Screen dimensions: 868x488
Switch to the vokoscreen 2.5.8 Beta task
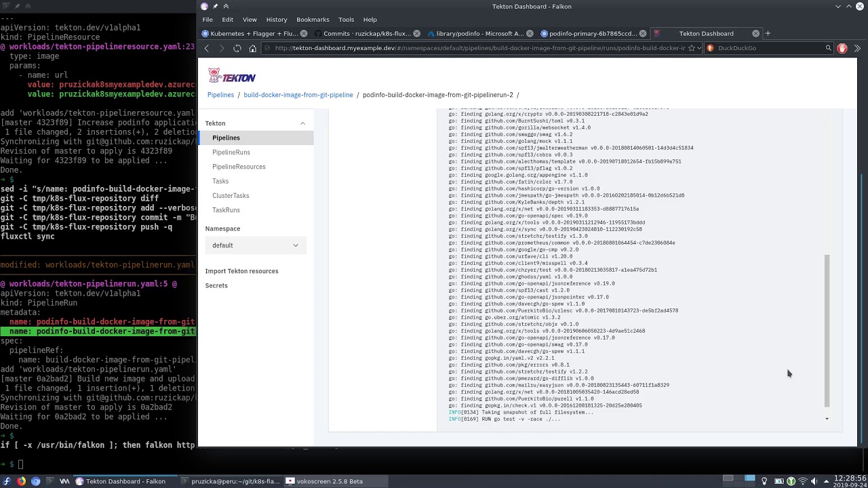335,481
